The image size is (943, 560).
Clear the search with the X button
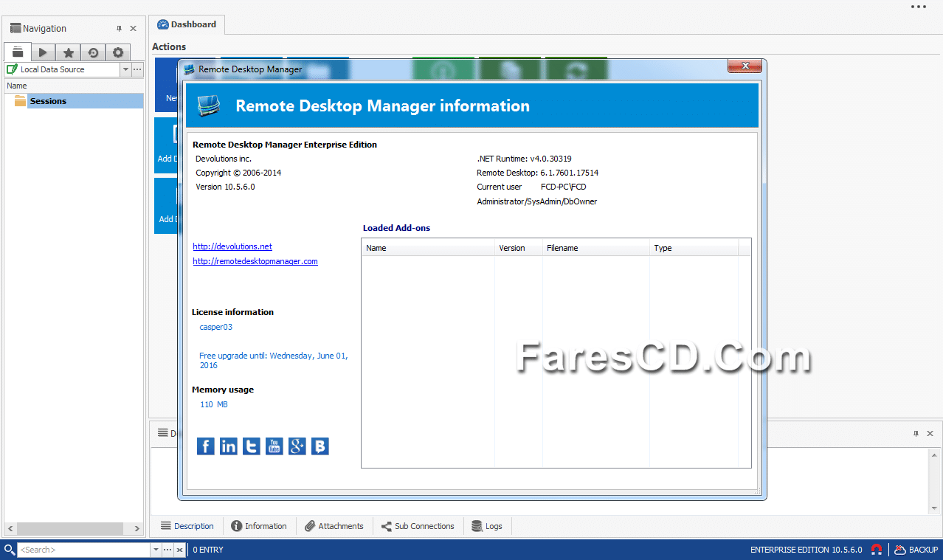pyautogui.click(x=179, y=550)
